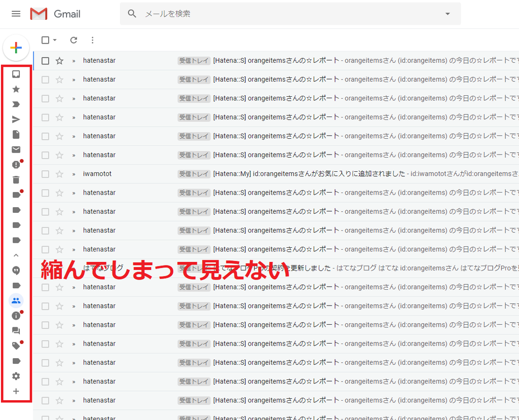The height and width of the screenshot is (420, 519).
Task: Open Updates category info icon
Action: pos(16,316)
